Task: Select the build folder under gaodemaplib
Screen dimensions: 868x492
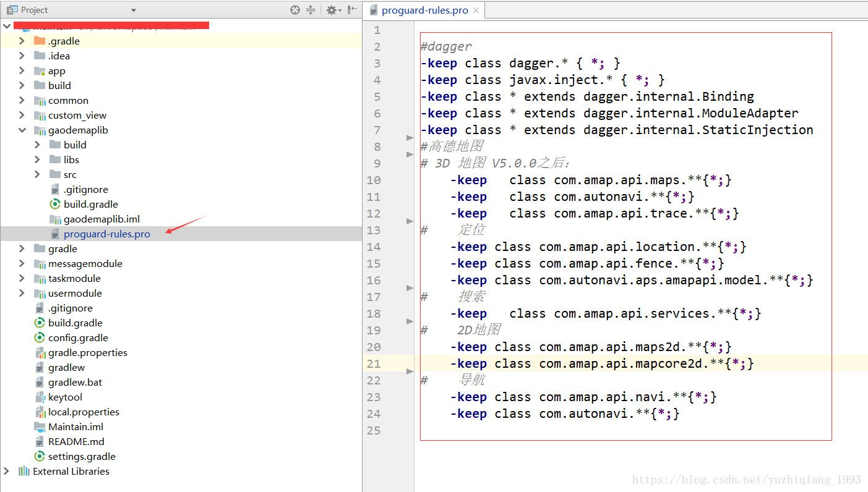Action: (75, 145)
